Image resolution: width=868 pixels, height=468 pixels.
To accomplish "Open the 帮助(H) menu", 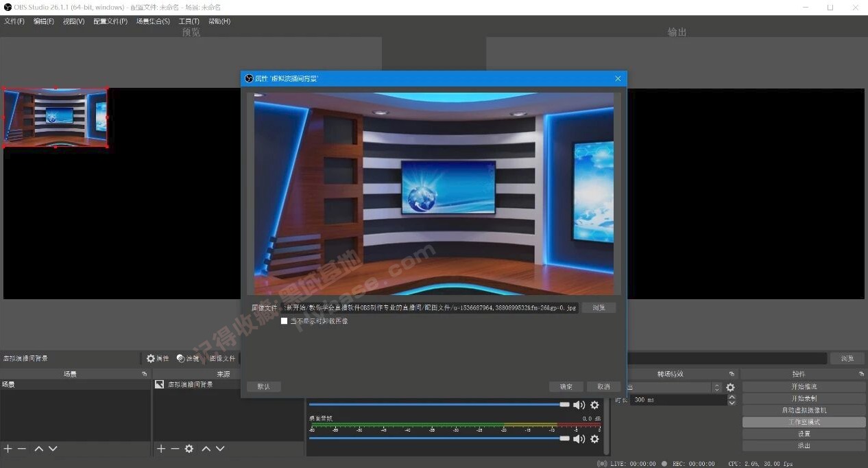I will (218, 21).
